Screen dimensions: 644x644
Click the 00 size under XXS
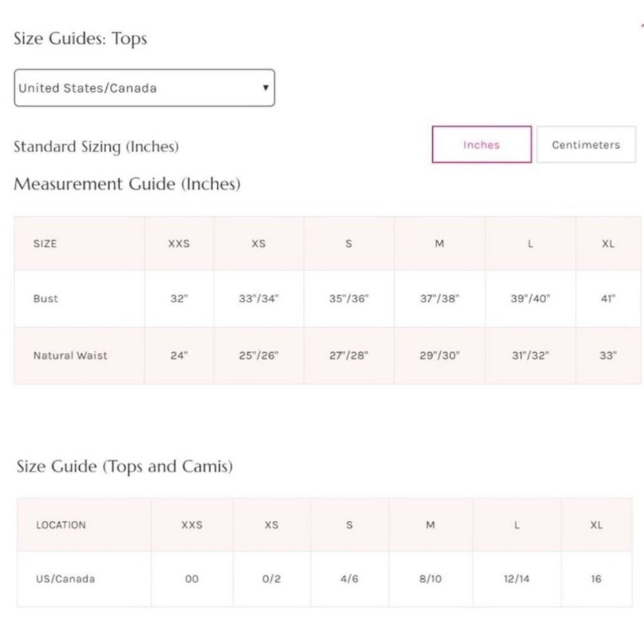pos(192,579)
